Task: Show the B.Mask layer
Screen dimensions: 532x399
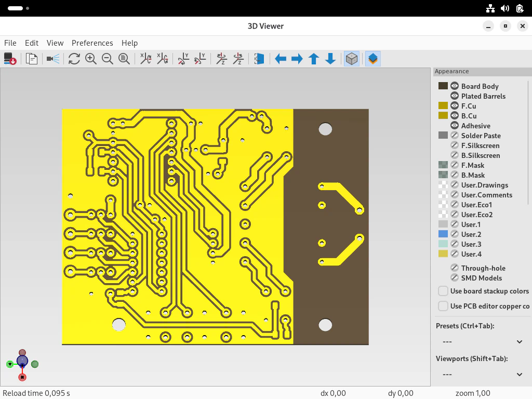Action: tap(454, 175)
